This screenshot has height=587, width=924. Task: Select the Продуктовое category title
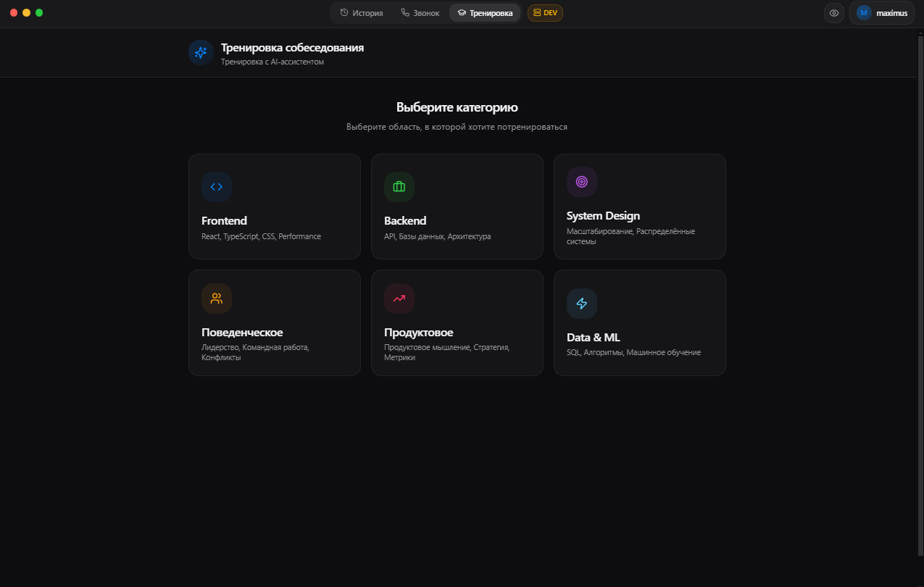(418, 333)
